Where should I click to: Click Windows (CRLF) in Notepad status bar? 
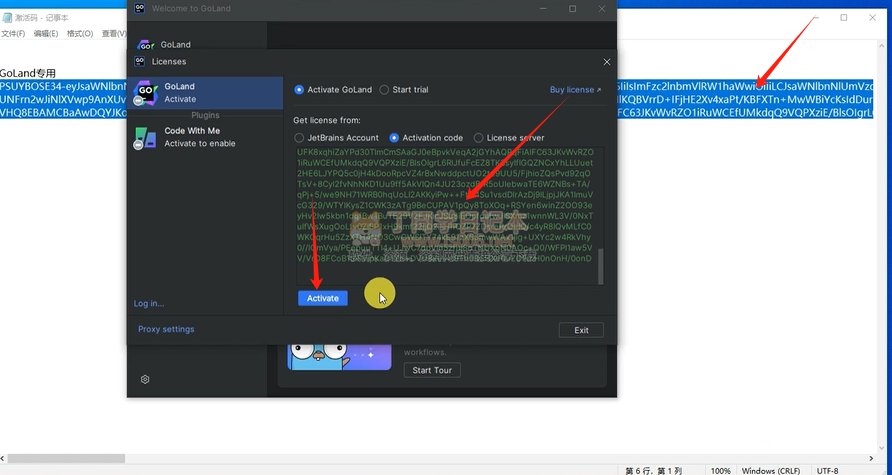(x=771, y=470)
